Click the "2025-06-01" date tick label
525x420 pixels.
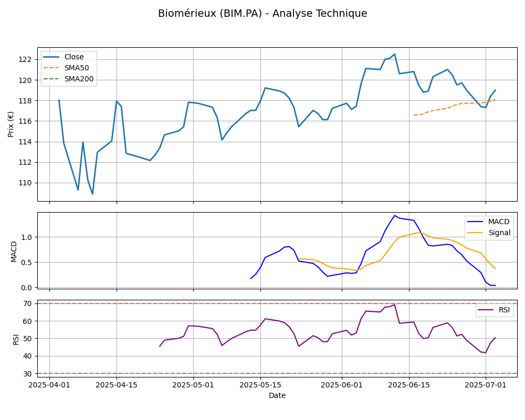[x=342, y=385]
